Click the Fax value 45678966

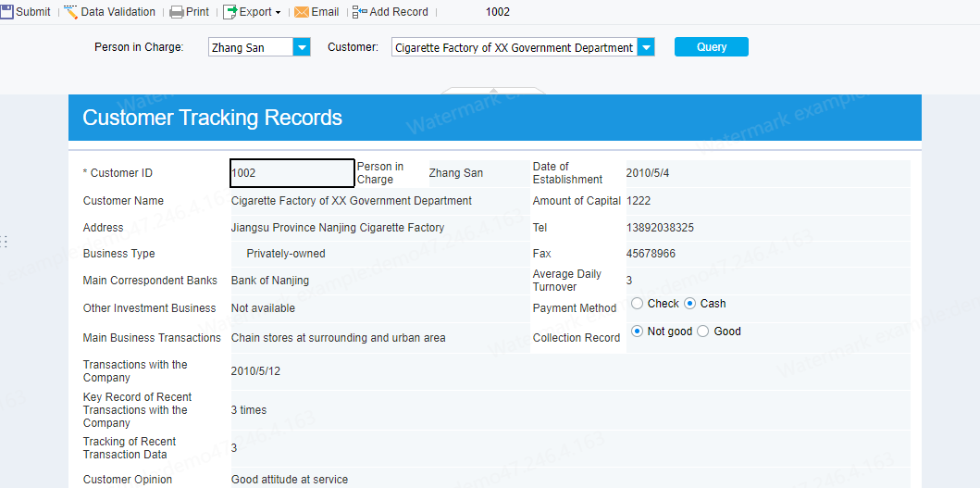point(651,254)
